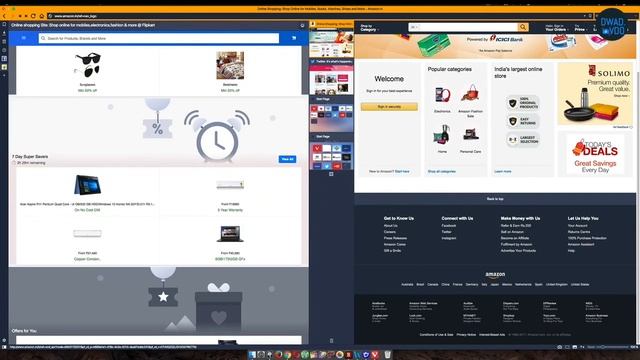Open Trash in the macOS dock
This screenshot has width=640, height=360.
click(387, 355)
